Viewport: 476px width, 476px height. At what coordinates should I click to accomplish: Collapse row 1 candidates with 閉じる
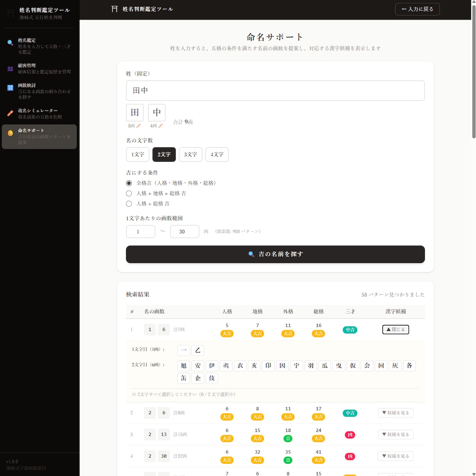pos(396,329)
